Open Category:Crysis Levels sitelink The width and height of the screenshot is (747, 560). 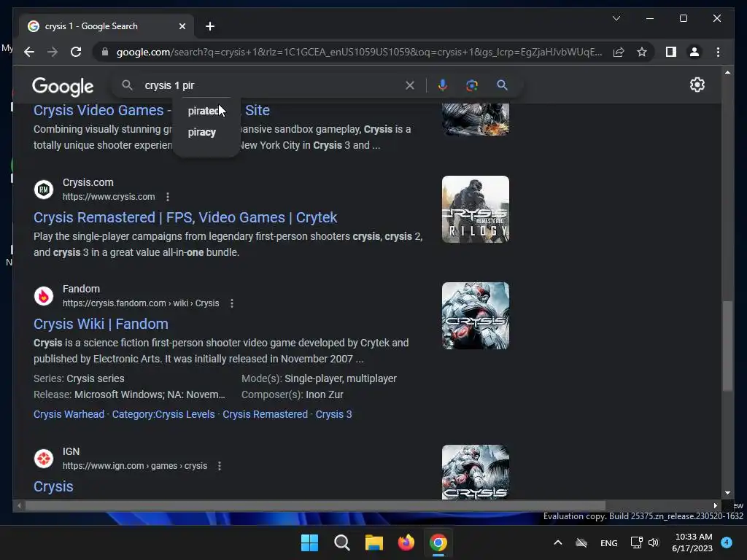[x=163, y=414]
